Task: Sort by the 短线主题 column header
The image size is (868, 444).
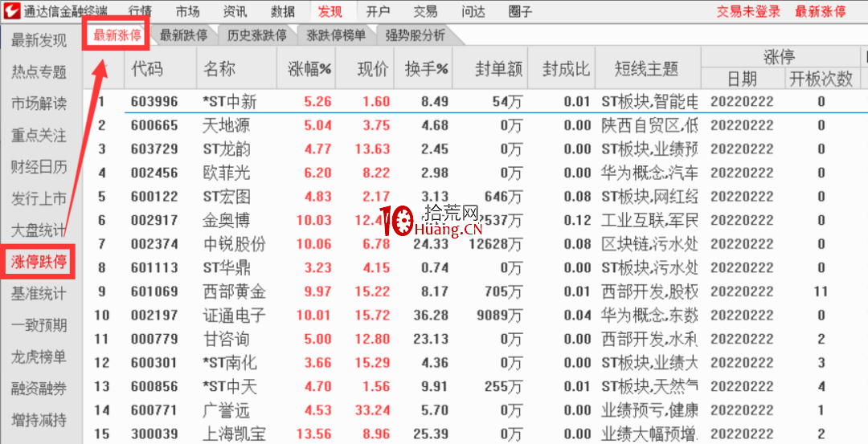Action: (x=646, y=69)
